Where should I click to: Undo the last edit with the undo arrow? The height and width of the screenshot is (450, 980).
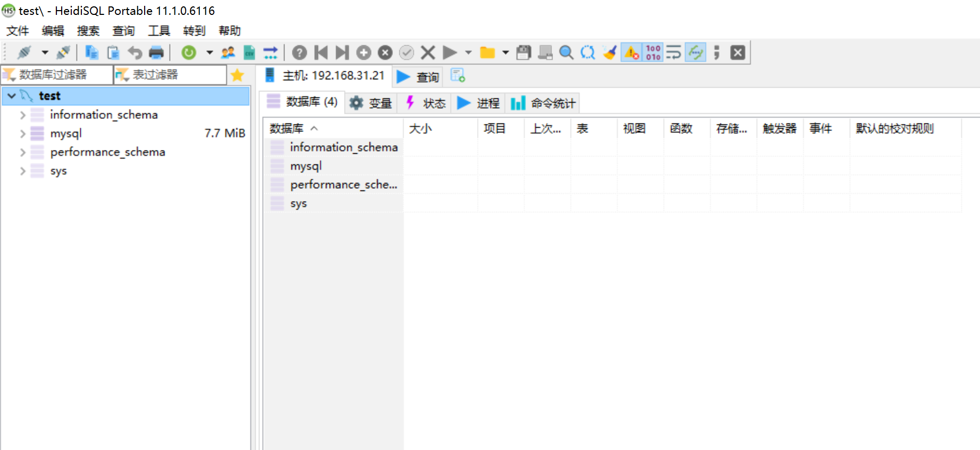135,52
